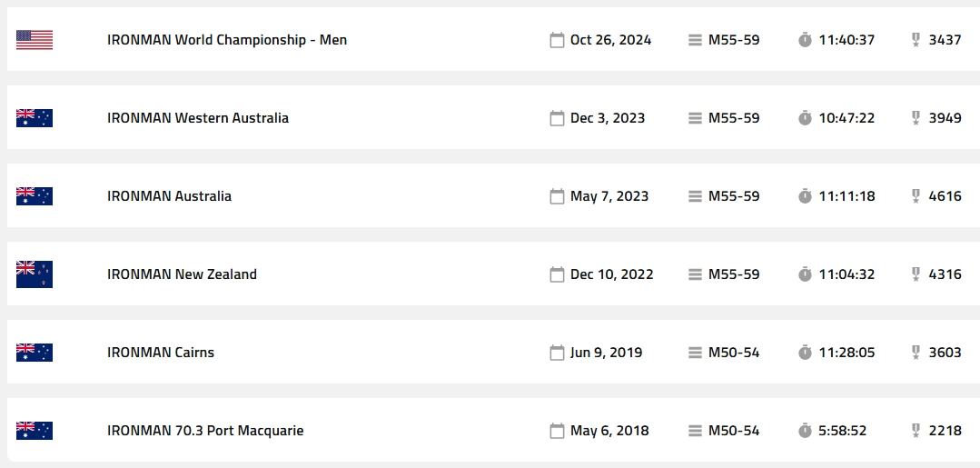Open IRONMAN World Championship - Men result
The height and width of the screenshot is (468, 980).
click(x=227, y=40)
